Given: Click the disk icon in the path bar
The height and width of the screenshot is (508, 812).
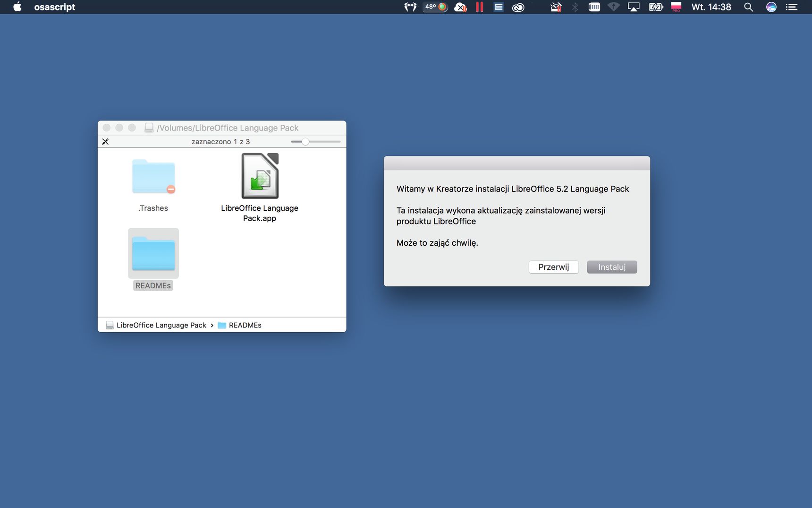Looking at the screenshot, I should [110, 325].
